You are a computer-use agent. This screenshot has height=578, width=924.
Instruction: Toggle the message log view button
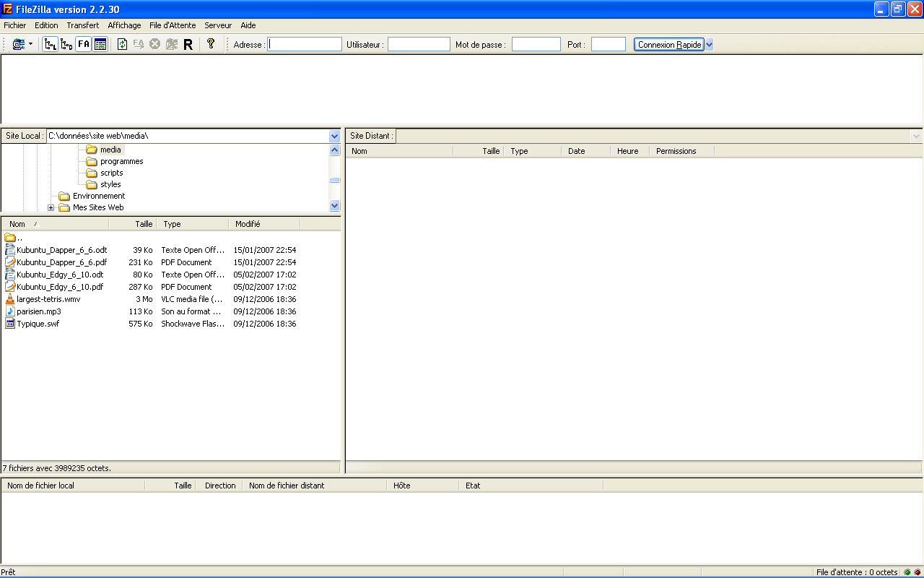click(100, 44)
